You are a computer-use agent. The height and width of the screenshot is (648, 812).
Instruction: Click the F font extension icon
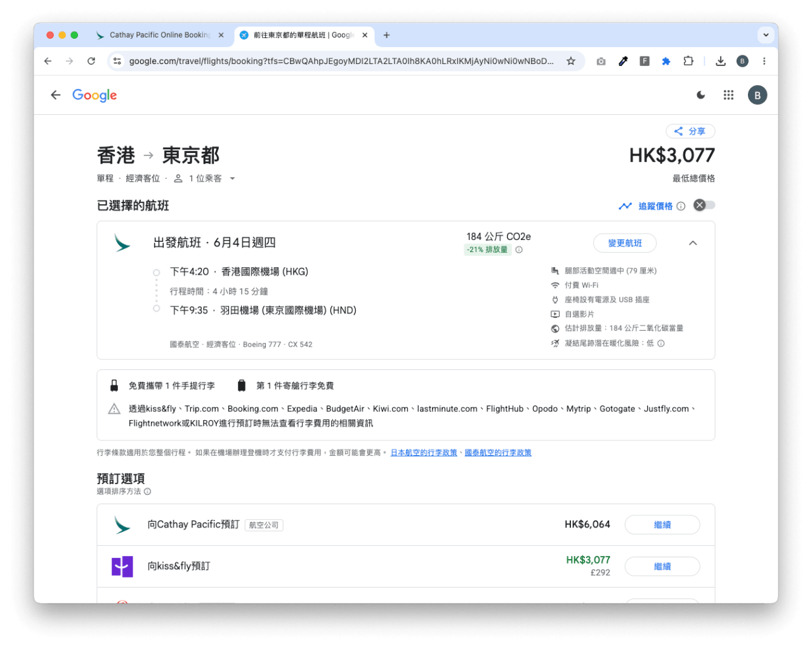[645, 62]
